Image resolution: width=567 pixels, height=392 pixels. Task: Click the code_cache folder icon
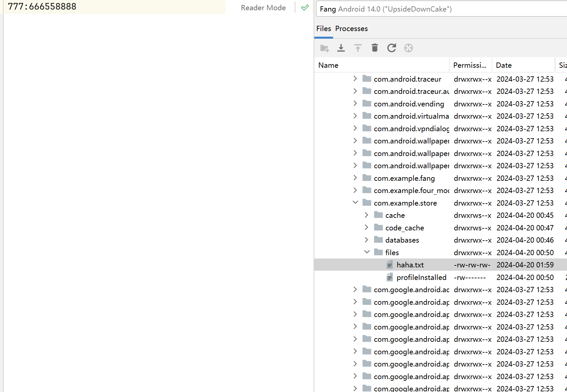coord(378,227)
